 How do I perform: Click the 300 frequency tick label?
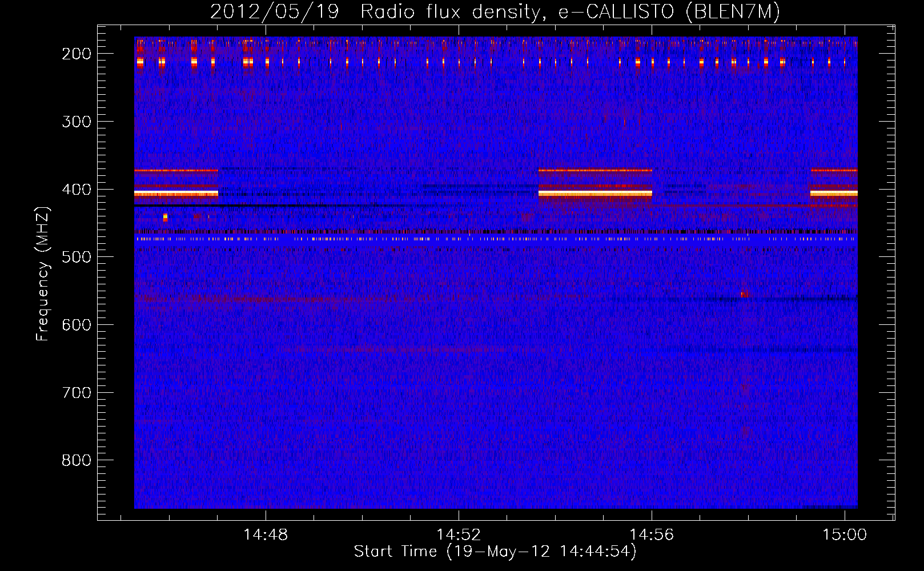click(77, 121)
